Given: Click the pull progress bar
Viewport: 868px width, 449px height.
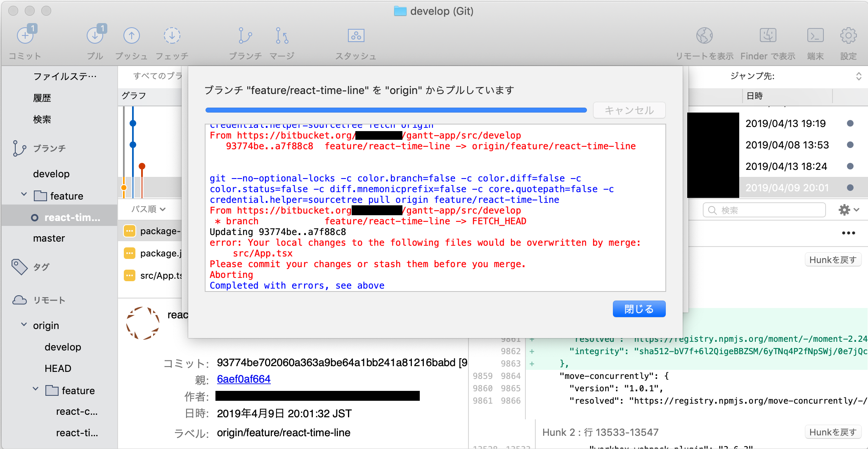Looking at the screenshot, I should (395, 110).
